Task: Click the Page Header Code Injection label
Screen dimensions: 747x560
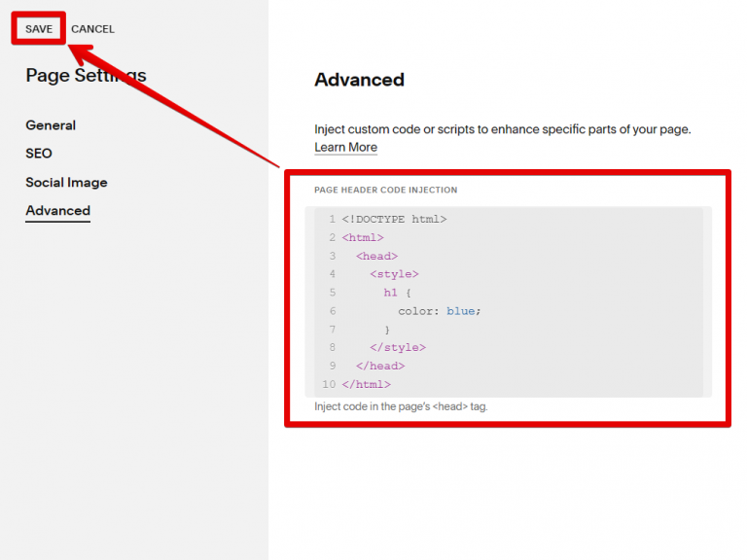Action: click(x=385, y=191)
